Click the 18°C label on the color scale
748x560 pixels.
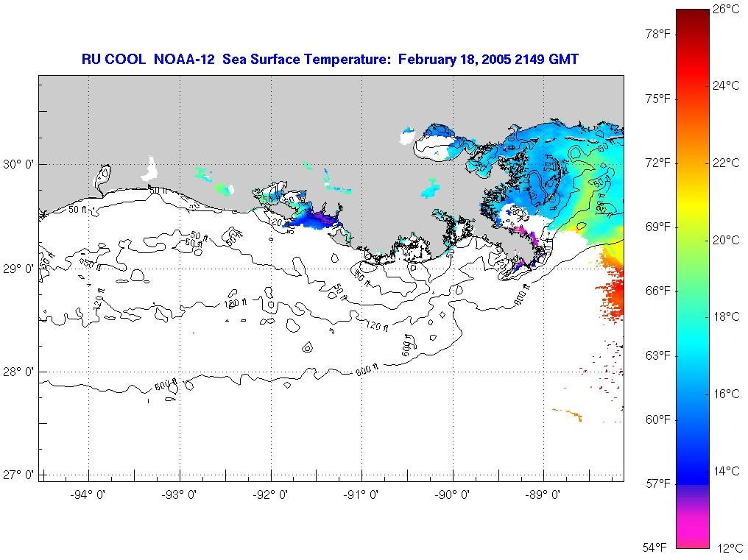pos(727,316)
